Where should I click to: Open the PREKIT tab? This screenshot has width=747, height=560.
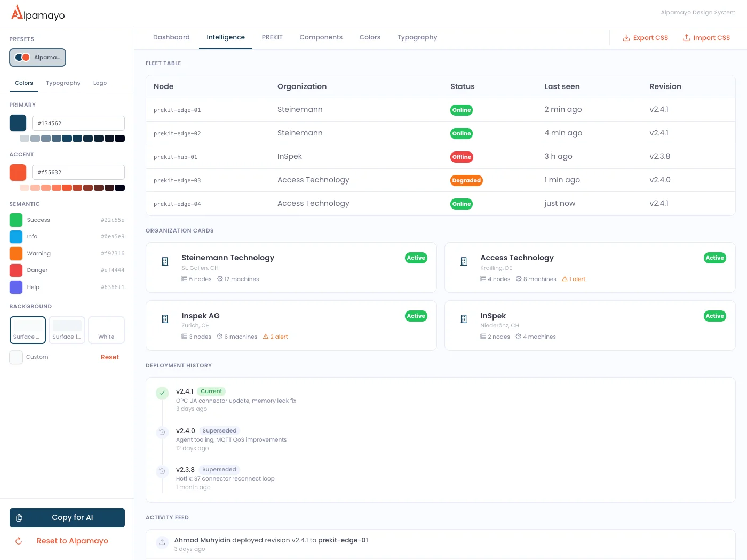(x=272, y=37)
